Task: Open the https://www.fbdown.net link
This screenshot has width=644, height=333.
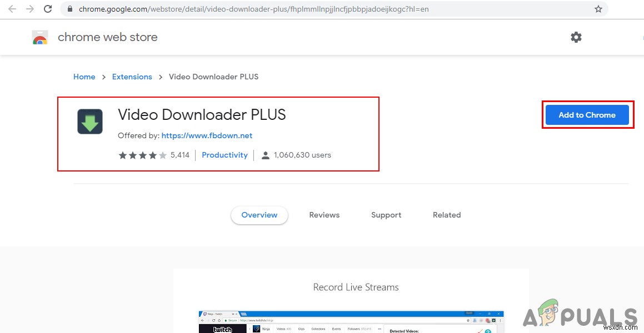Action: point(207,135)
